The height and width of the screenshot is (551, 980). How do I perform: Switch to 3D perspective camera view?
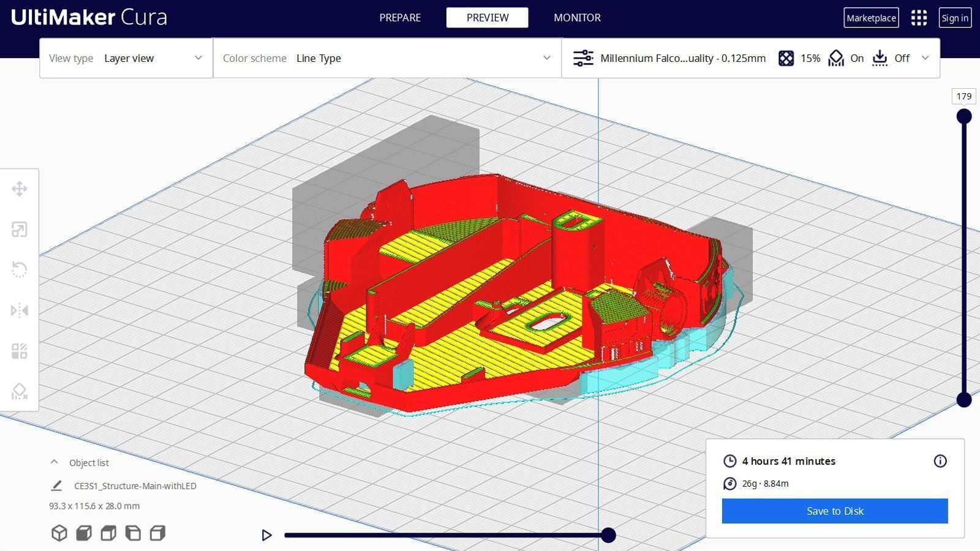[59, 533]
